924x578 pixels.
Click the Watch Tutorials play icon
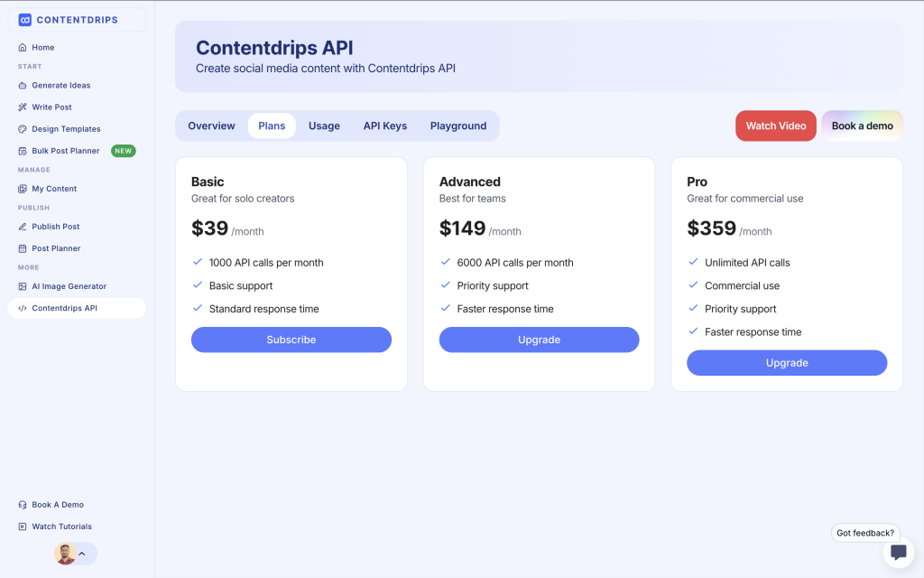click(x=23, y=527)
